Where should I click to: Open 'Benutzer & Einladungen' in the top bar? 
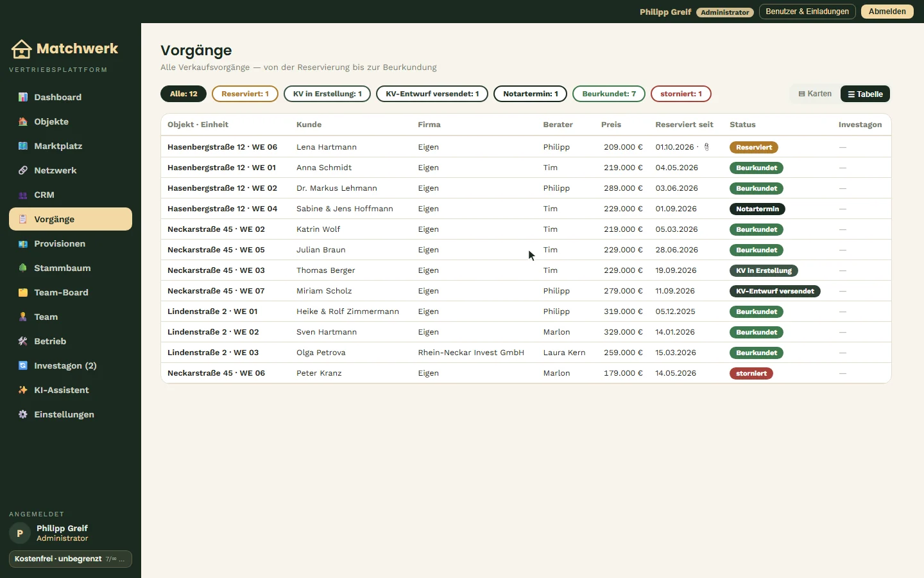807,12
